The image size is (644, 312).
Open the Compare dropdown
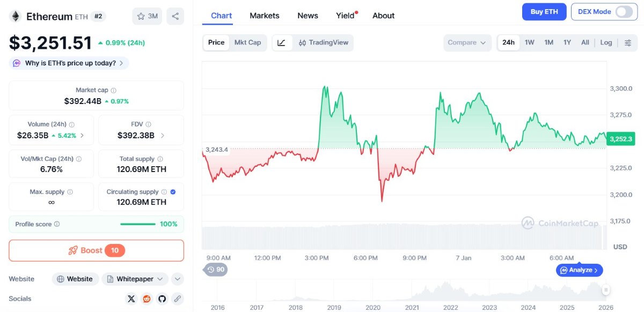point(467,43)
